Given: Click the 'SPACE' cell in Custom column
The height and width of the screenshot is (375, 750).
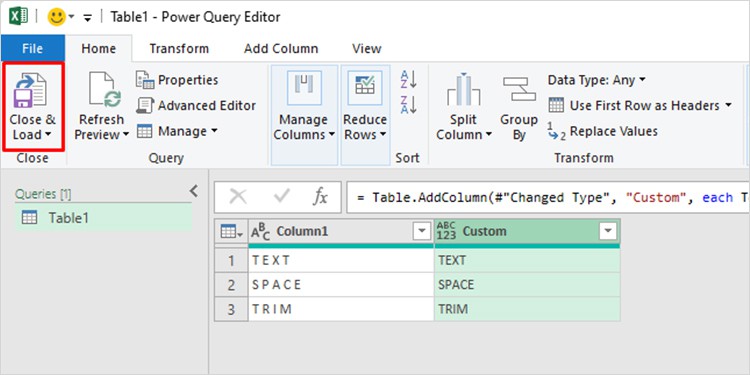Looking at the screenshot, I should coord(527,285).
